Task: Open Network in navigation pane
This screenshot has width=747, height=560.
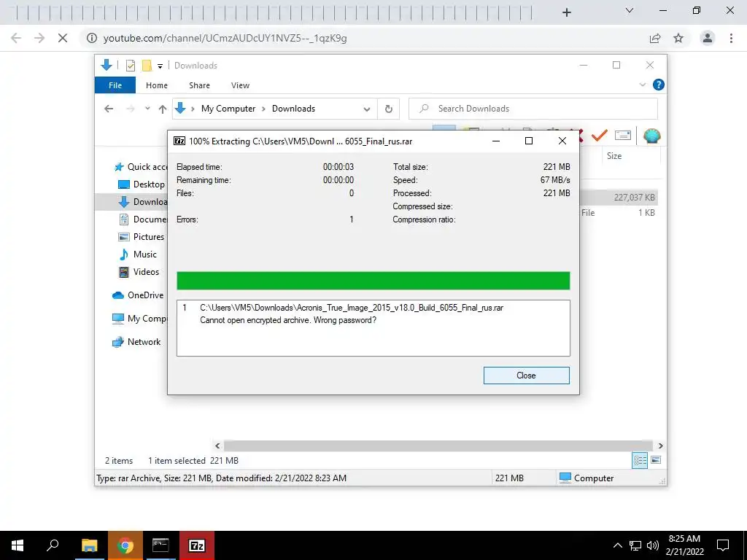Action: [x=136, y=342]
